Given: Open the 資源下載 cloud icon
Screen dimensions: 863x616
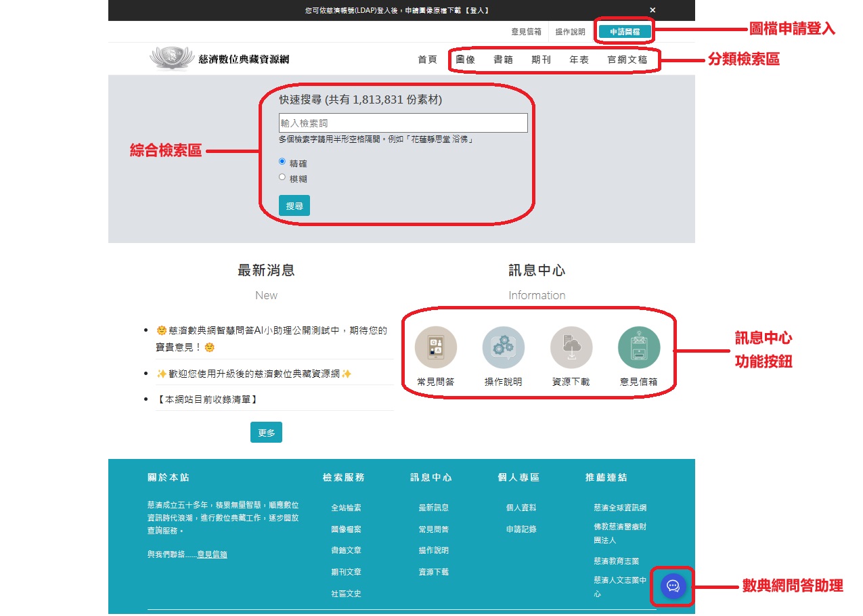Looking at the screenshot, I should pos(571,347).
